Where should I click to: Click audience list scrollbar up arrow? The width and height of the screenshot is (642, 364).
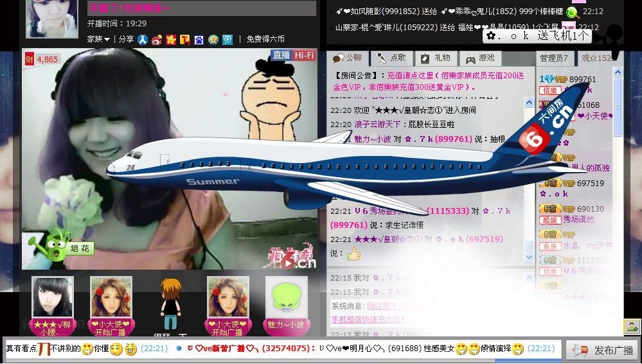pos(618,73)
